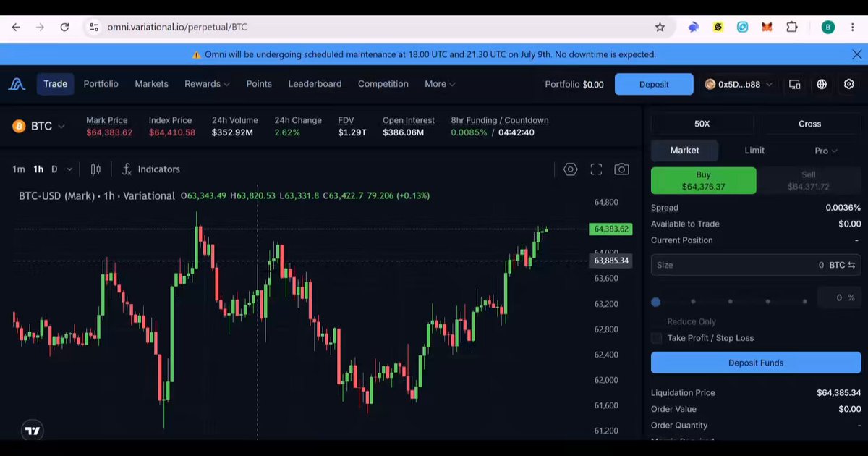Screen dimensions: 868x456
Task: Open the browser extensions puzzle icon
Action: pos(791,27)
